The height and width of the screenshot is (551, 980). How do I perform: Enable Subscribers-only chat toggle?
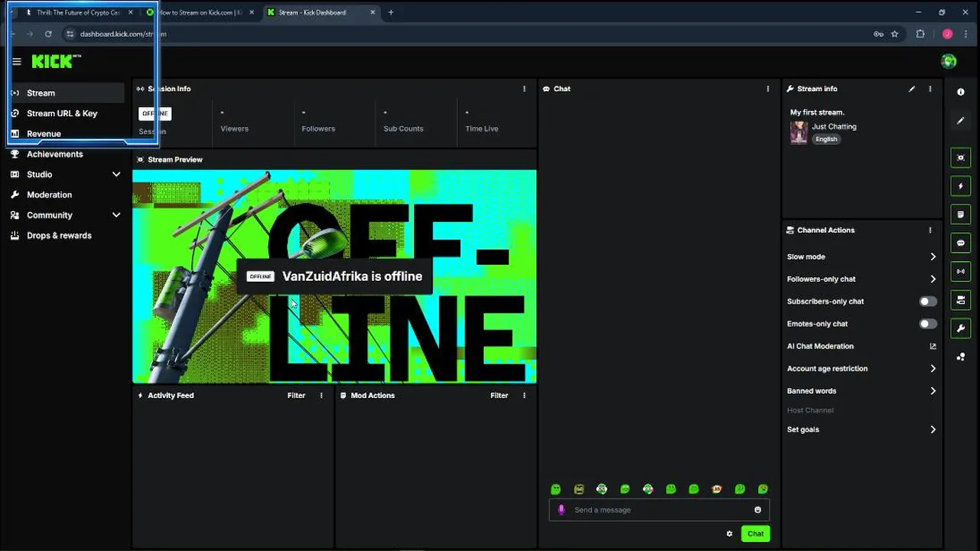coord(928,302)
